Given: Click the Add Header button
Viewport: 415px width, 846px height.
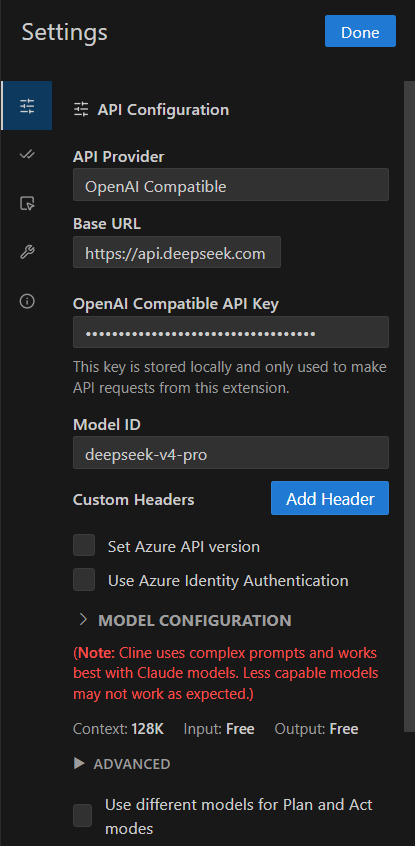Looking at the screenshot, I should point(330,498).
